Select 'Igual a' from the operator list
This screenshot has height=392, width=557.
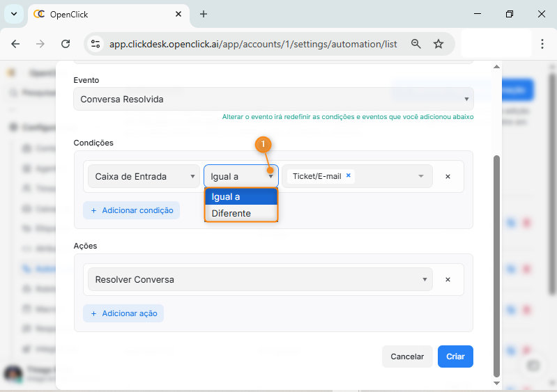click(x=241, y=197)
